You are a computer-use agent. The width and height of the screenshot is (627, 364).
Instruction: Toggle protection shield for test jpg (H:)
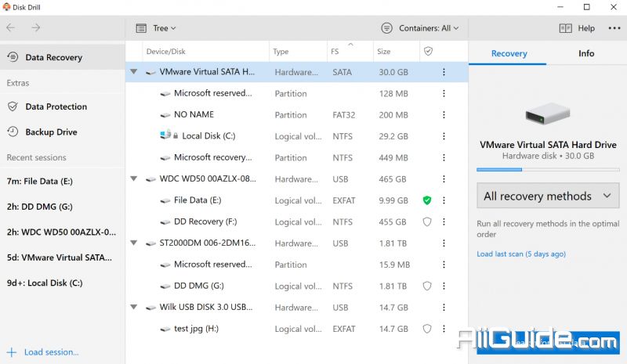tap(427, 329)
